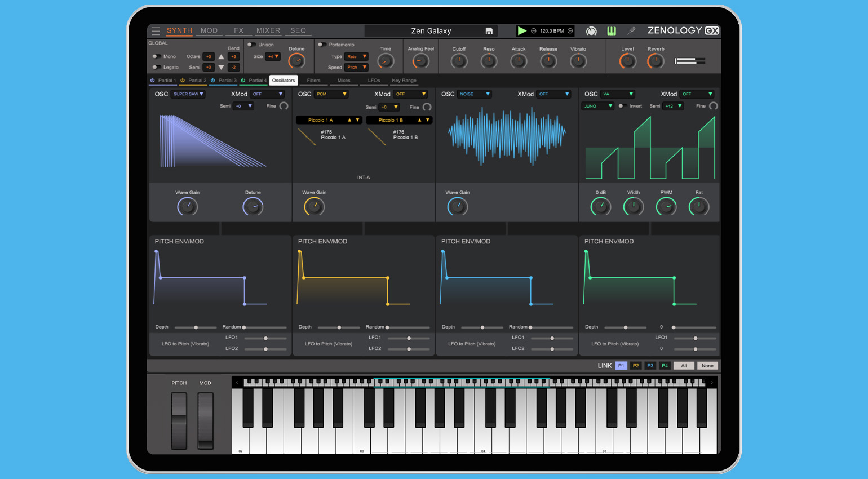
Task: Select the green keyboard icon
Action: [612, 31]
